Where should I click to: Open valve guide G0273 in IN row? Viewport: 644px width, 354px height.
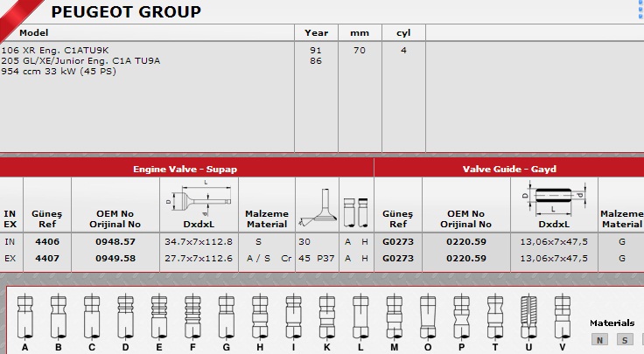398,241
